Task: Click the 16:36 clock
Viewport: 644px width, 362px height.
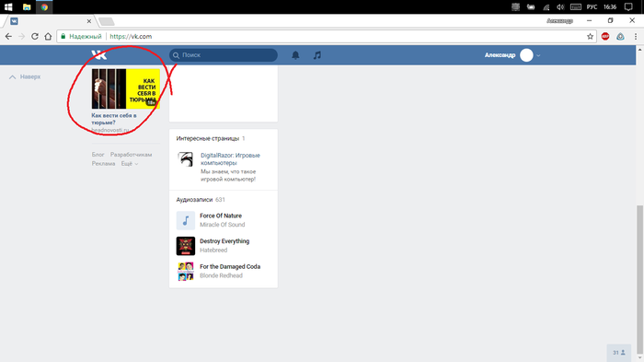Action: click(610, 7)
